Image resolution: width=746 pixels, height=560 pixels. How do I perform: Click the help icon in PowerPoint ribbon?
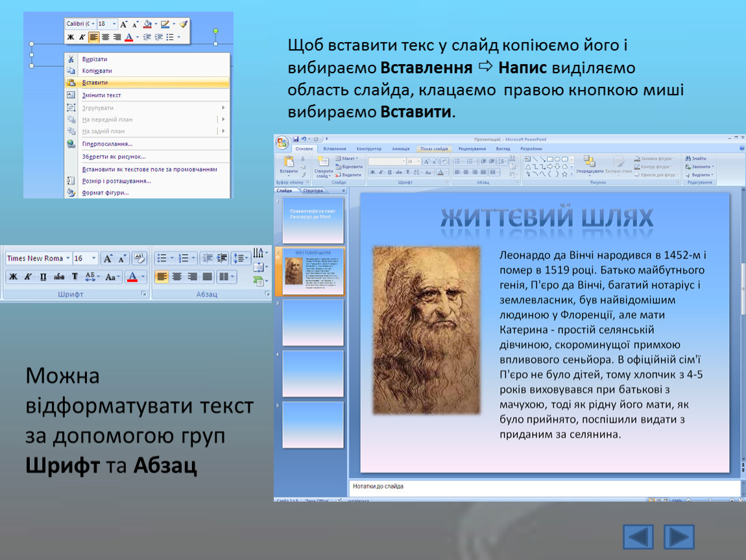click(x=741, y=149)
